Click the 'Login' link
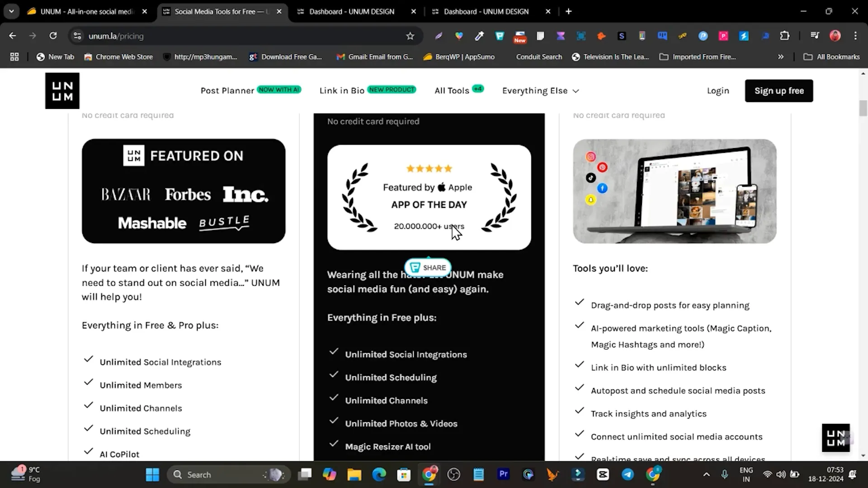This screenshot has height=488, width=868. pyautogui.click(x=718, y=90)
